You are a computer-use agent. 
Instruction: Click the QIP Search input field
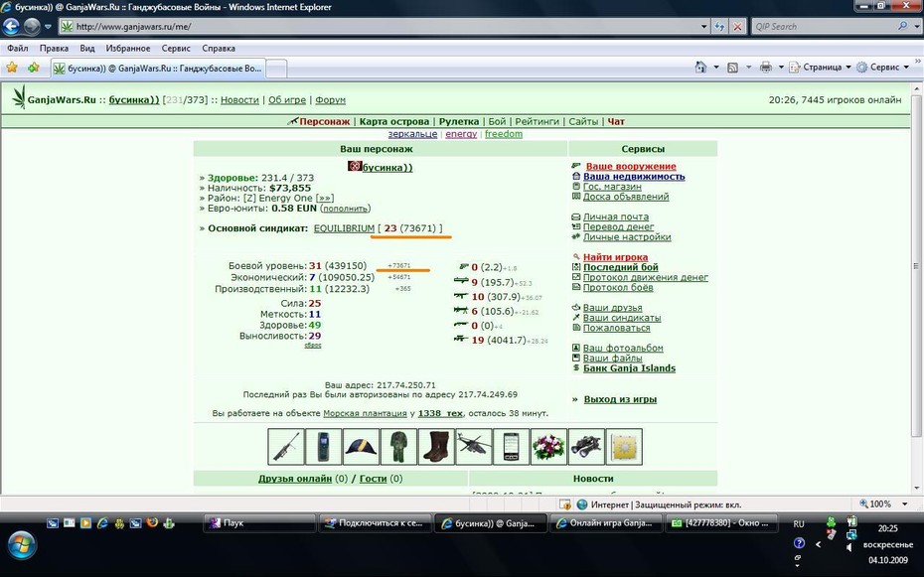pos(824,27)
